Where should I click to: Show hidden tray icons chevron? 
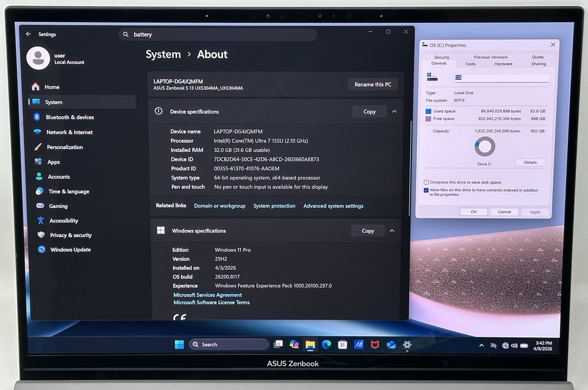[x=481, y=346]
